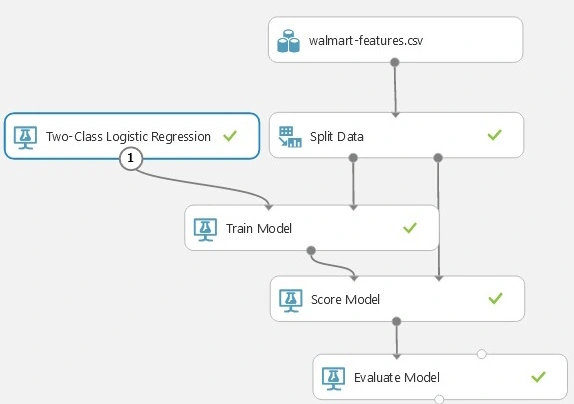Click the Evaluate Model bottom output port
This screenshot has width=574, height=404.
coord(439,399)
